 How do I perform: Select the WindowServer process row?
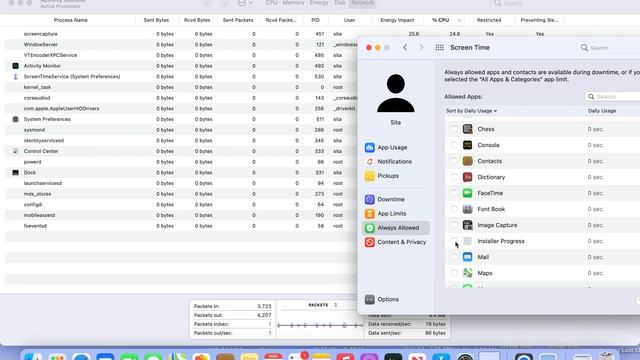click(x=180, y=44)
